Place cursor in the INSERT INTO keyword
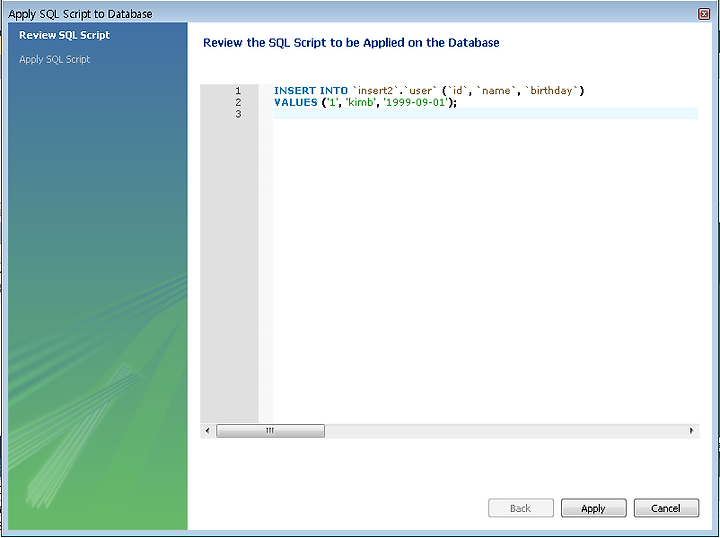Viewport: 720px width, 538px height. 311,90
